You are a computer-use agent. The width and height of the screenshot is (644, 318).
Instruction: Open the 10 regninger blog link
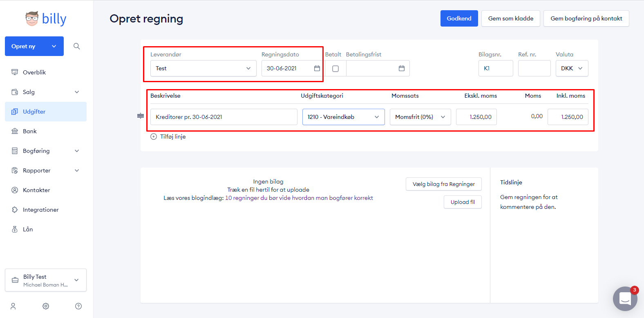pyautogui.click(x=299, y=198)
